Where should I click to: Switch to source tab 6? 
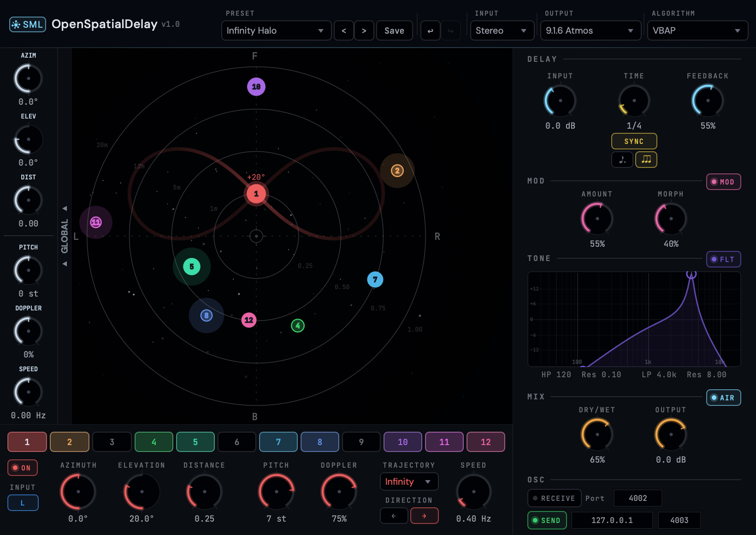pos(237,442)
